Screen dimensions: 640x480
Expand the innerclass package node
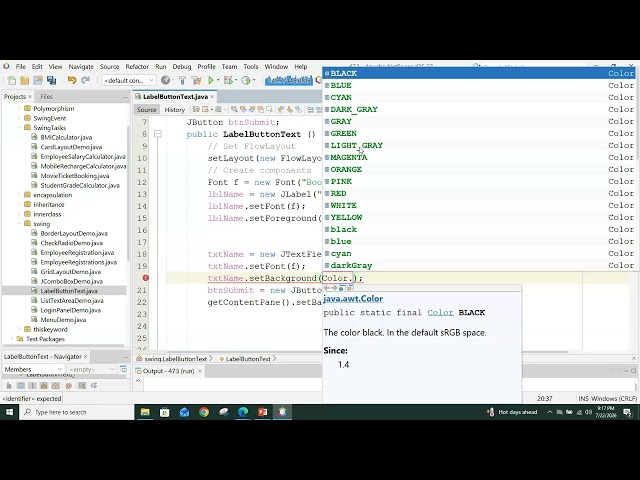19,214
